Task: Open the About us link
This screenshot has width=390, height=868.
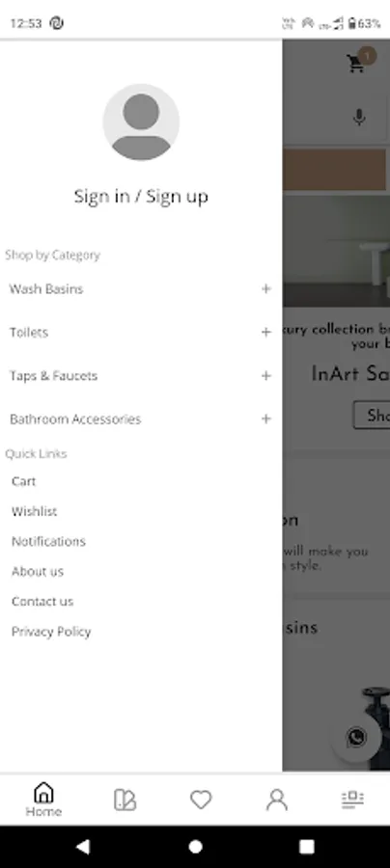Action: 38,571
